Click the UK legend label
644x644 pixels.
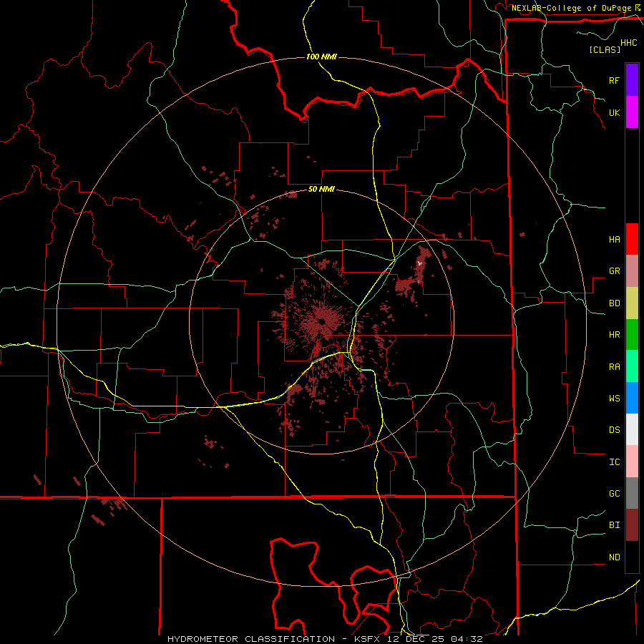(614, 112)
